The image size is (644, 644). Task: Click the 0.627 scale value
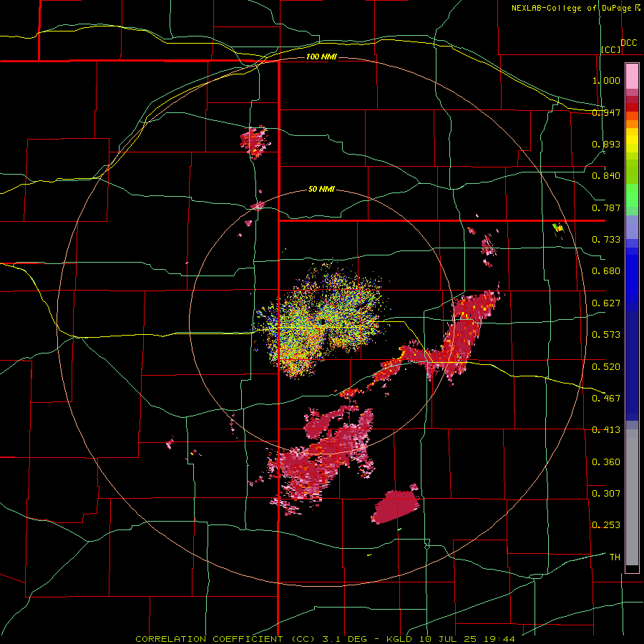pos(606,303)
